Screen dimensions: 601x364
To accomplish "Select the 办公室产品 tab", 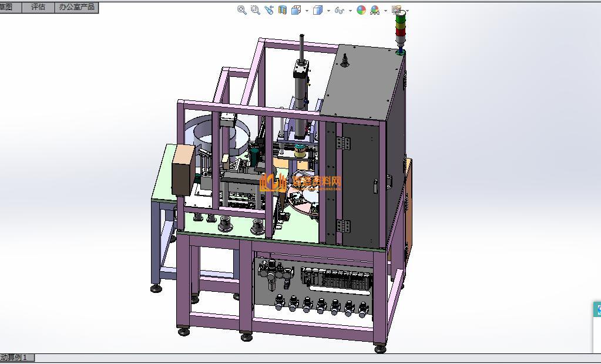I will click(x=77, y=7).
